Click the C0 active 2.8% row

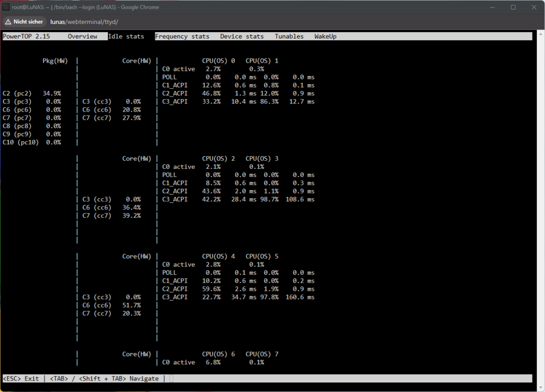coord(213,265)
